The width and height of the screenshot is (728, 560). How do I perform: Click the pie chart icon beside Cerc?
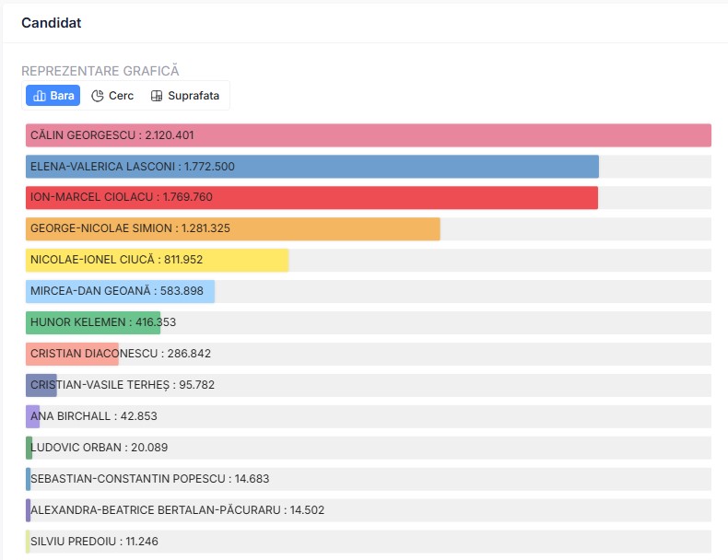point(98,96)
